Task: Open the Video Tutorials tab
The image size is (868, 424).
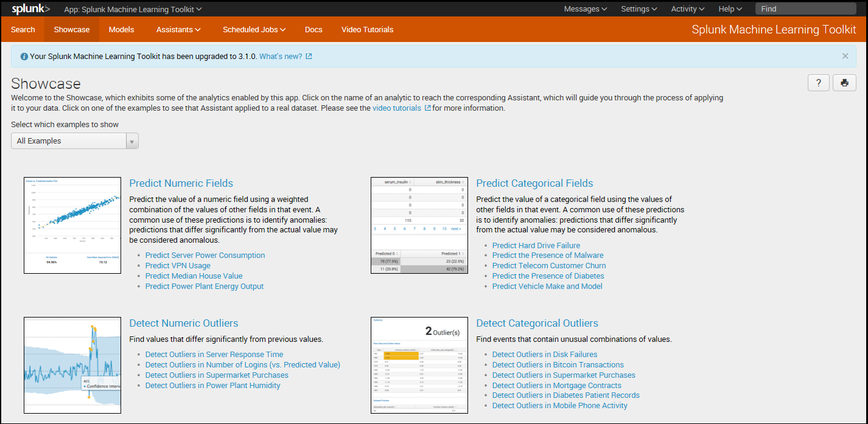Action: [x=368, y=29]
